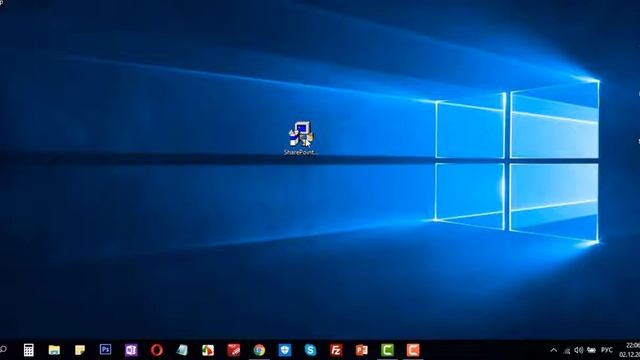The width and height of the screenshot is (640, 360).
Task: Switch the РУС input language indicator
Action: 607,350
